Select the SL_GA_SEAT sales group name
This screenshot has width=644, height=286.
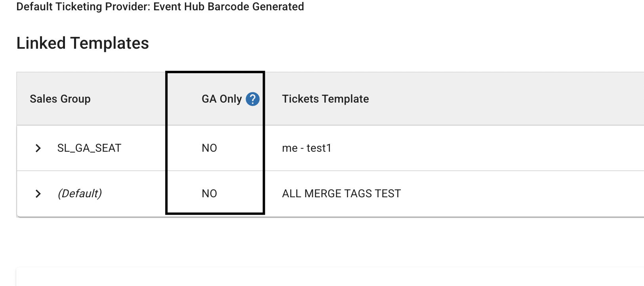click(89, 148)
